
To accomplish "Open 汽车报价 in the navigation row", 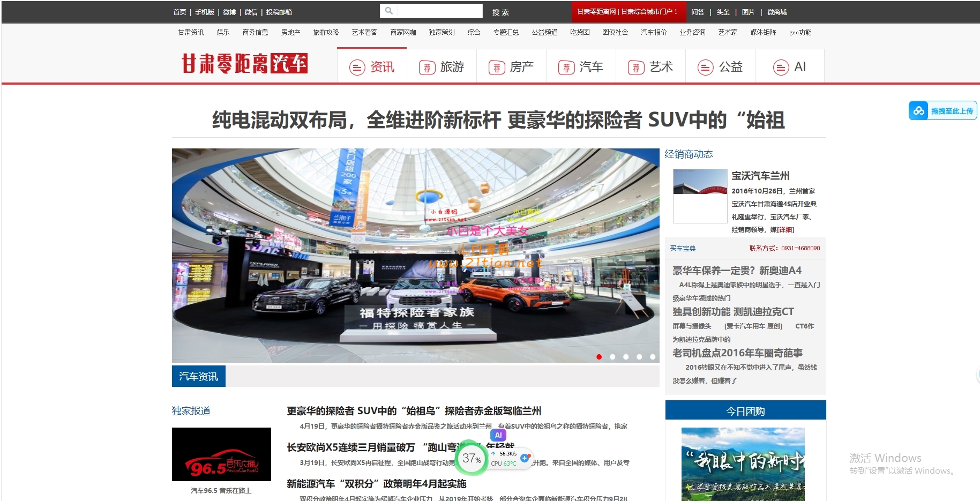I will pos(654,32).
